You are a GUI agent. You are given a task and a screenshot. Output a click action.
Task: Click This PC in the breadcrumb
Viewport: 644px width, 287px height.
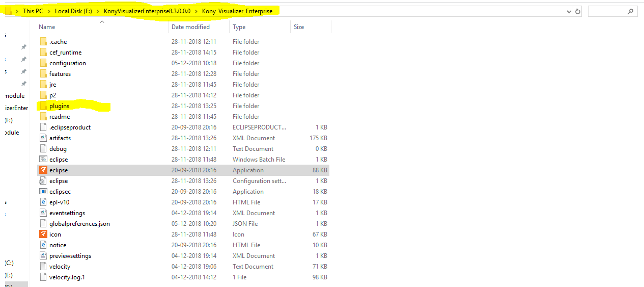pos(33,11)
